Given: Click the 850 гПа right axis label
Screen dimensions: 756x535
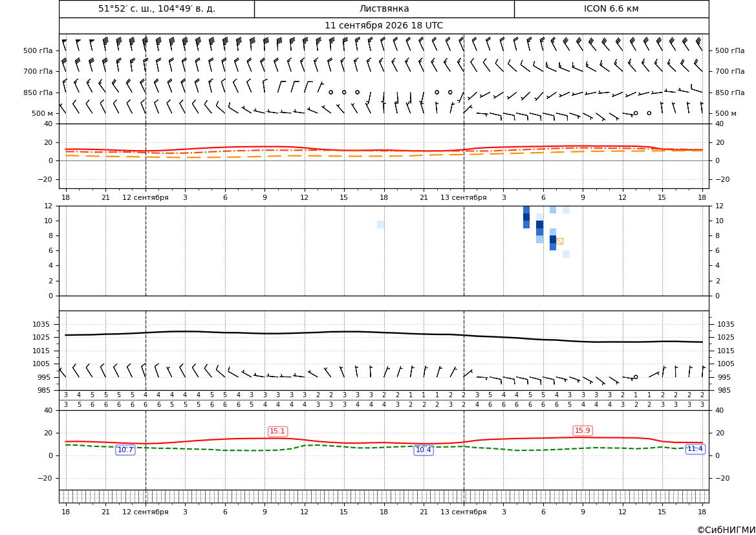Looking at the screenshot, I should point(730,93).
